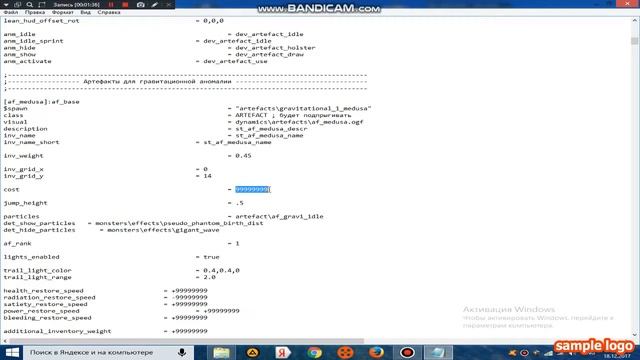
Task: Click the horizontal scrollbar left arrow
Action: click(x=5, y=341)
